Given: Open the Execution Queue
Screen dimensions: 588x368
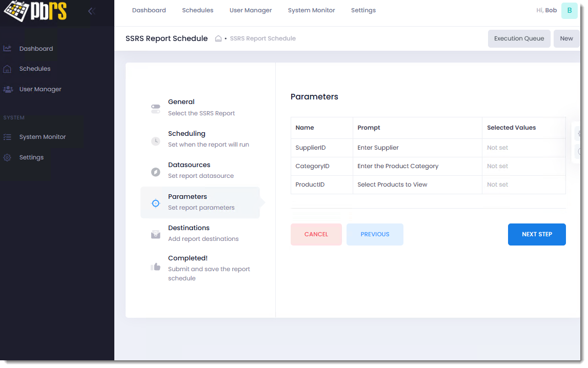Looking at the screenshot, I should (519, 38).
